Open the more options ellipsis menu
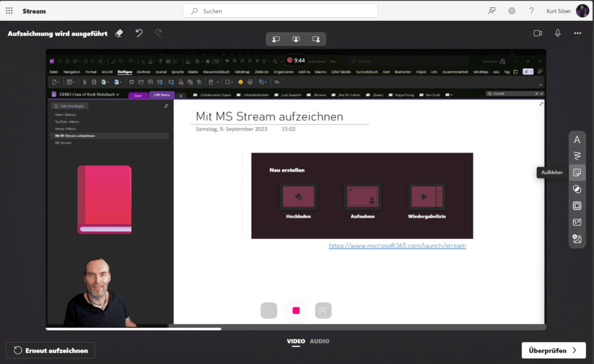 click(577, 33)
